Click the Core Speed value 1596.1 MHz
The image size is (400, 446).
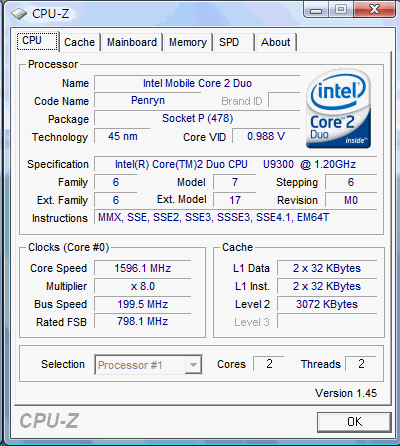click(x=143, y=268)
